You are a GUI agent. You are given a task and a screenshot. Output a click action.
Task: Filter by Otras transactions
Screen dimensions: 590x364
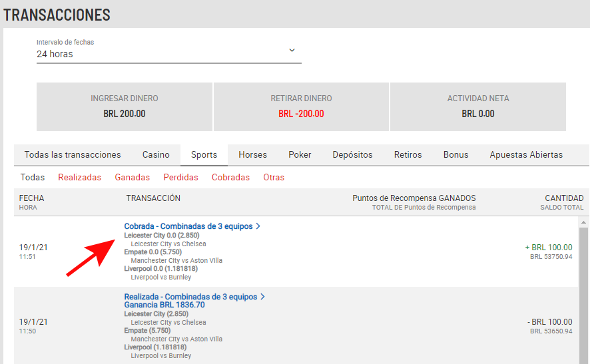point(274,177)
